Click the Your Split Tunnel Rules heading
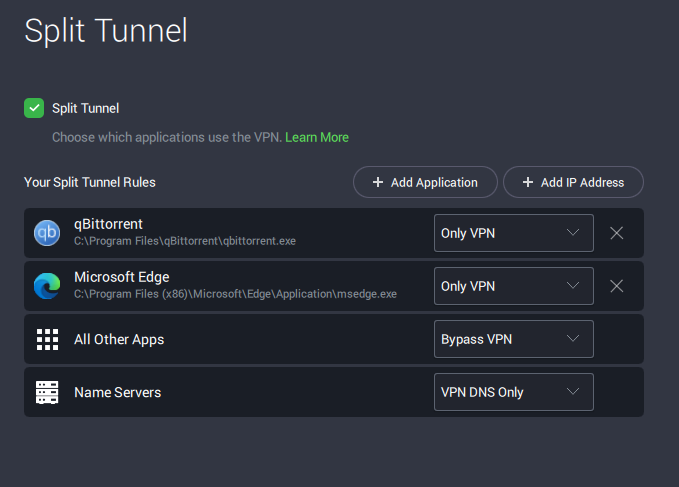679x487 pixels. click(90, 182)
